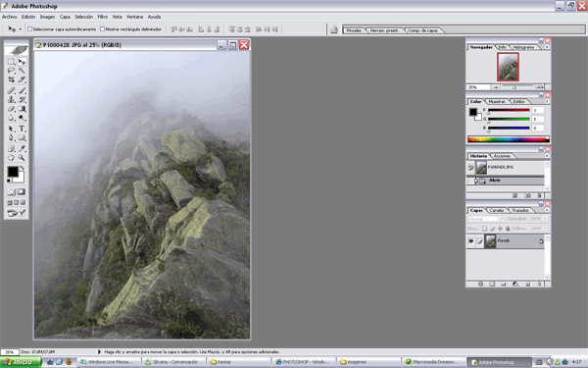This screenshot has height=368, width=588.
Task: Click the foreground black color swatch in toolbox
Action: pyautogui.click(x=13, y=172)
